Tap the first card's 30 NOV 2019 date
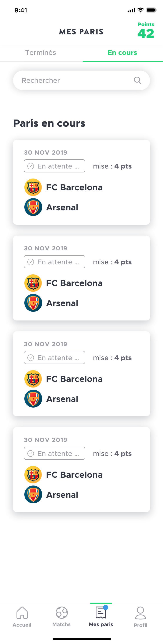 46,152
